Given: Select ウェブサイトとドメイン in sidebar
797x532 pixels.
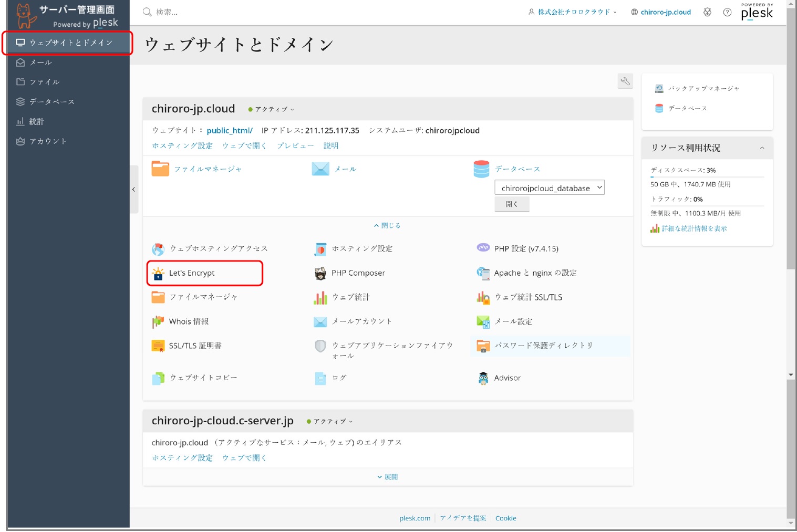Looking at the screenshot, I should [x=68, y=43].
